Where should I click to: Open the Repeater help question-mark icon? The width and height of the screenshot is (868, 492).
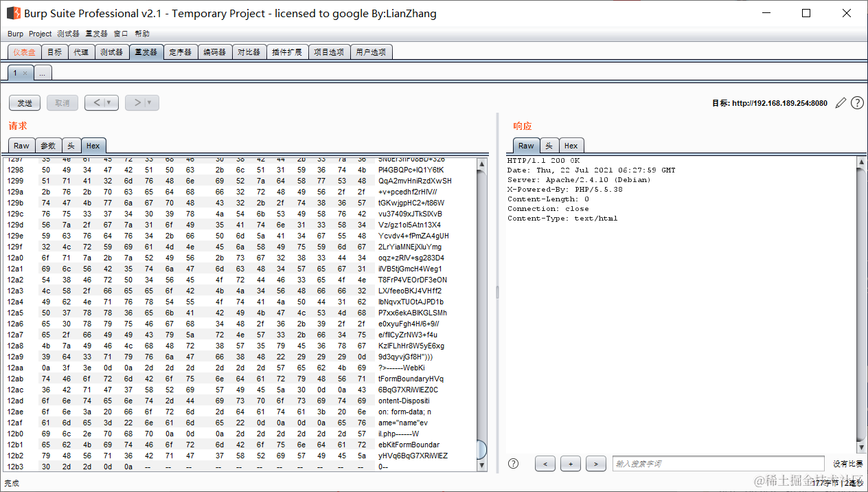[857, 103]
